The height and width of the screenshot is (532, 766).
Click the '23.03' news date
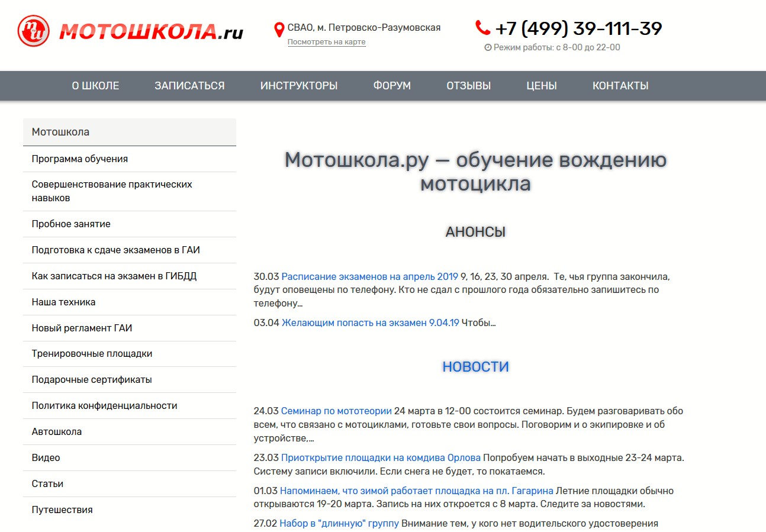point(266,457)
